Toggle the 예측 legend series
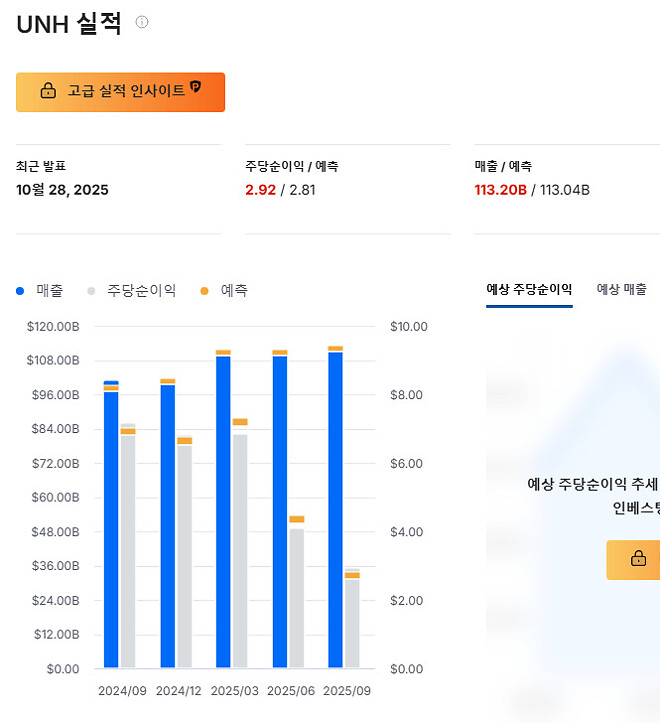This screenshot has height=723, width=660. point(224,290)
